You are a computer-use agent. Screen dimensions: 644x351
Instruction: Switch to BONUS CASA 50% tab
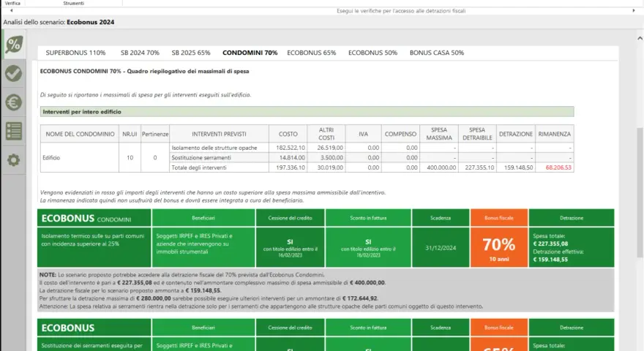437,53
